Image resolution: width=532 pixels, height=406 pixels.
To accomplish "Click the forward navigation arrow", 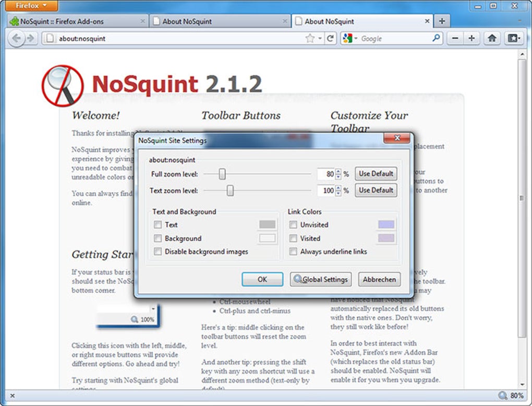I will pyautogui.click(x=31, y=39).
